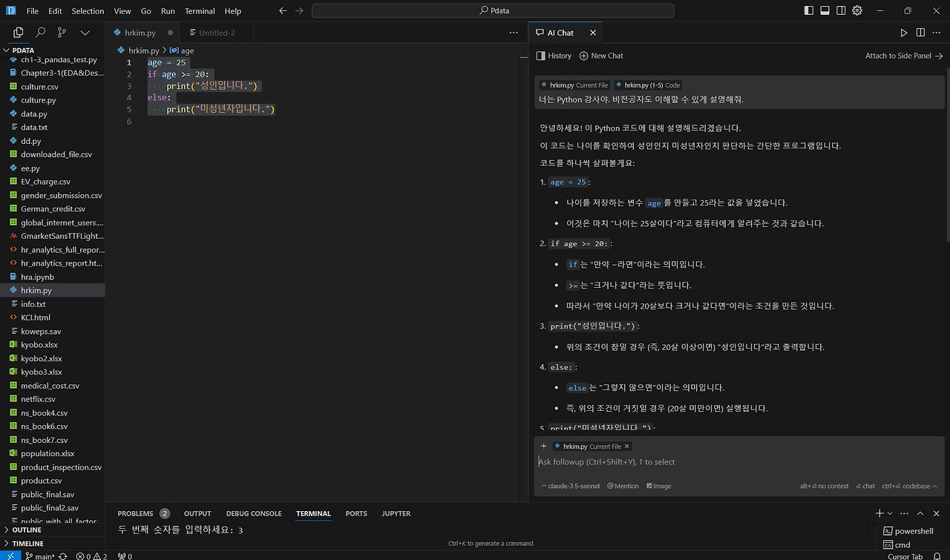Switch to the DEBUG CONSOLE tab
This screenshot has width=950, height=560.
pos(254,513)
